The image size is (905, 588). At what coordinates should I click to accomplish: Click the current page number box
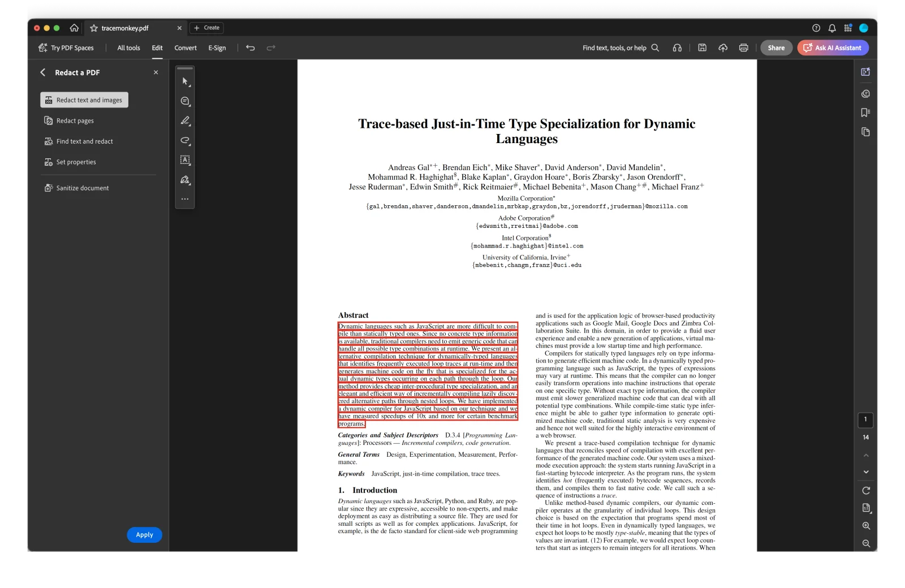coord(865,420)
